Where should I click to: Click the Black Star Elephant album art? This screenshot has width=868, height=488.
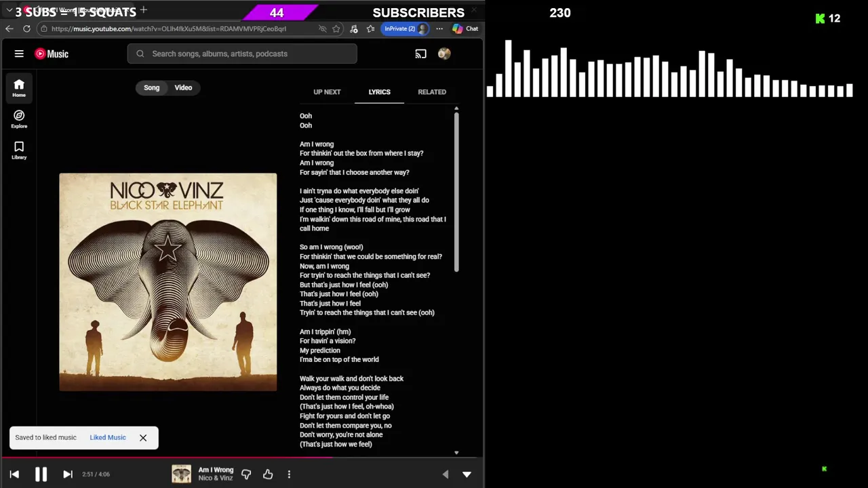(167, 282)
